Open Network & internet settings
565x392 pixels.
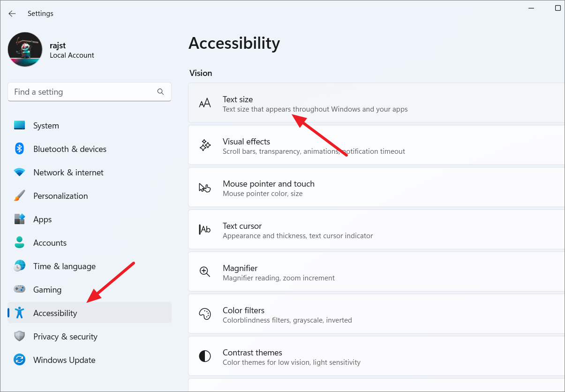click(x=68, y=173)
